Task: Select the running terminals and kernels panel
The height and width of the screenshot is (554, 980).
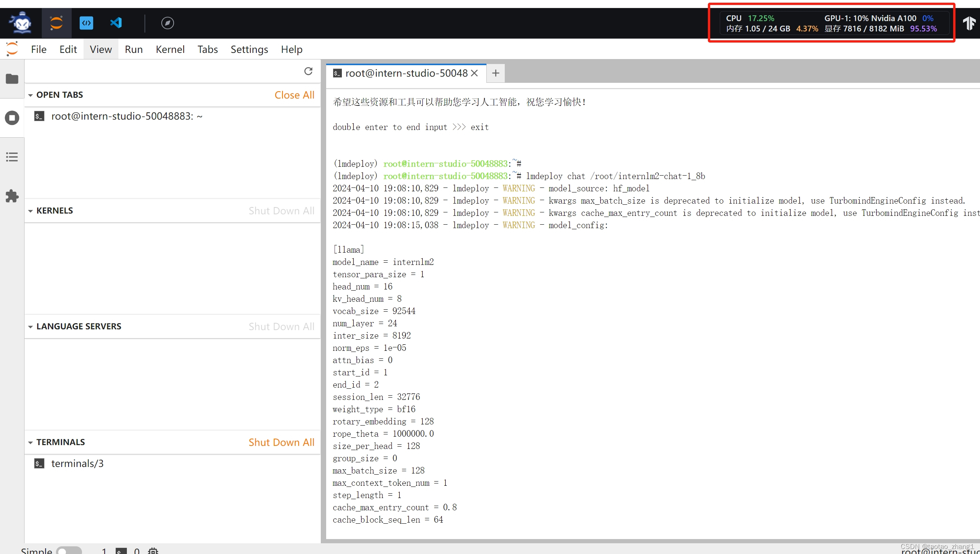Action: tap(12, 118)
